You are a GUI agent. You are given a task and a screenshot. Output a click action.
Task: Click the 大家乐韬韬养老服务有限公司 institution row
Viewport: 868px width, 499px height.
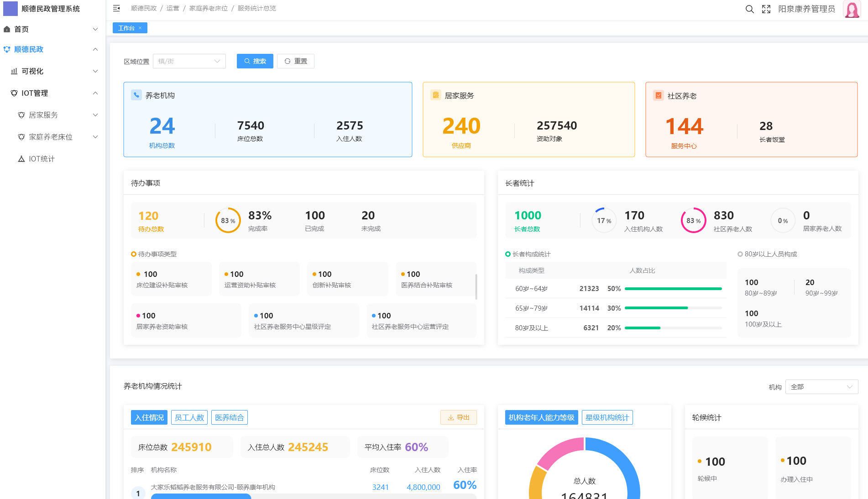point(304,490)
